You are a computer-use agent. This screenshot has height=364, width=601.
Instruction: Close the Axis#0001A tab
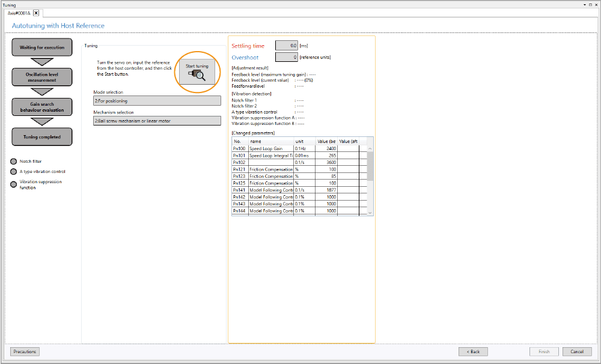coord(36,13)
